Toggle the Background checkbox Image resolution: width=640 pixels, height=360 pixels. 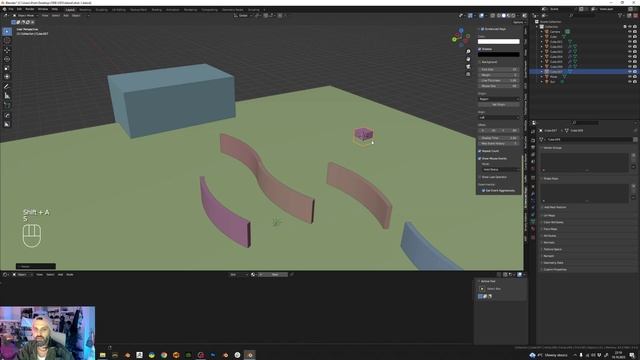click(480, 62)
